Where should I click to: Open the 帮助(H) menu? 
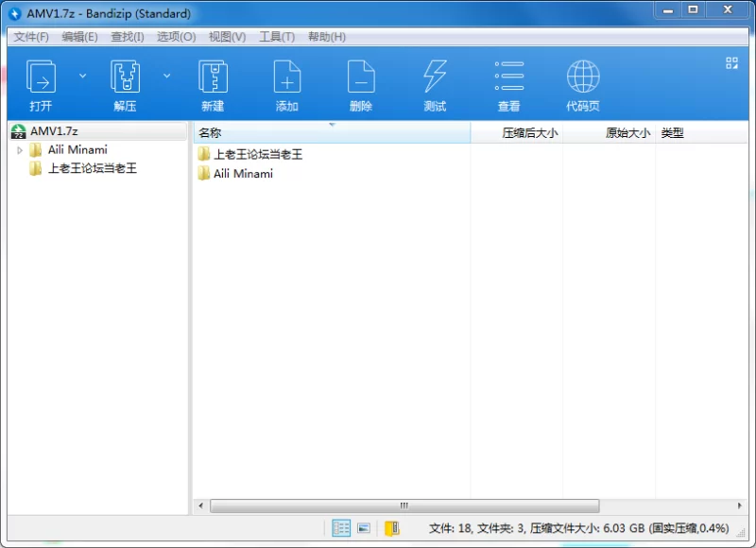(x=327, y=37)
